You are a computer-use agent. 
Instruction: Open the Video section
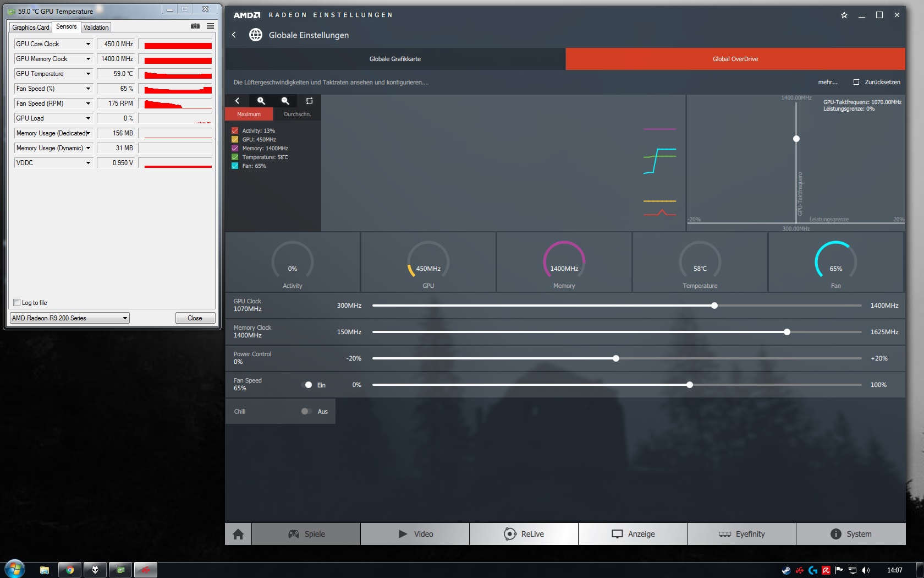point(415,534)
